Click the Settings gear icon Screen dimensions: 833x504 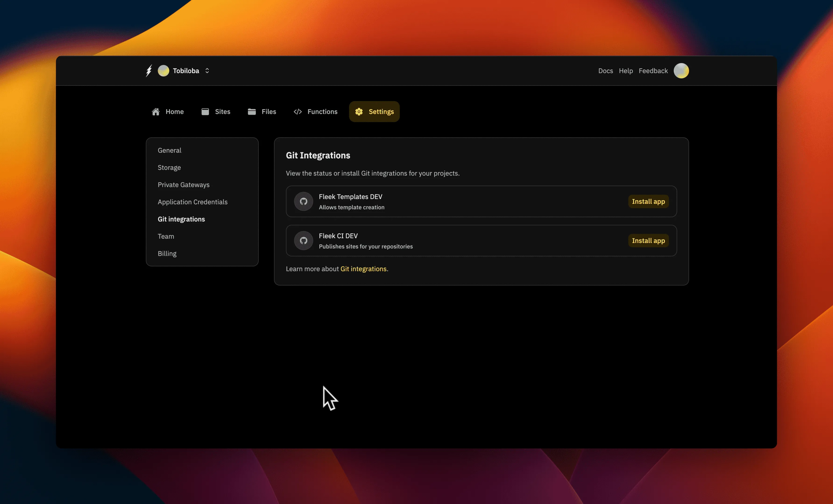point(359,112)
